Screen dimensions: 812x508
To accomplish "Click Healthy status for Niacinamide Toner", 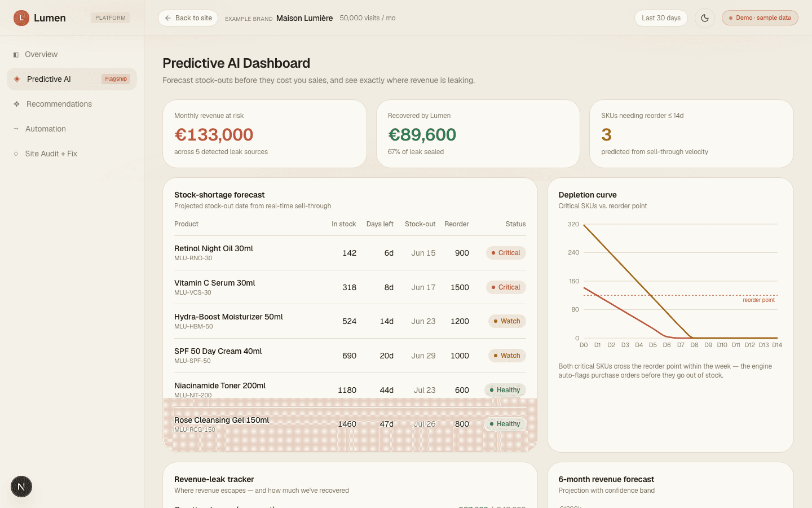I will tap(505, 390).
